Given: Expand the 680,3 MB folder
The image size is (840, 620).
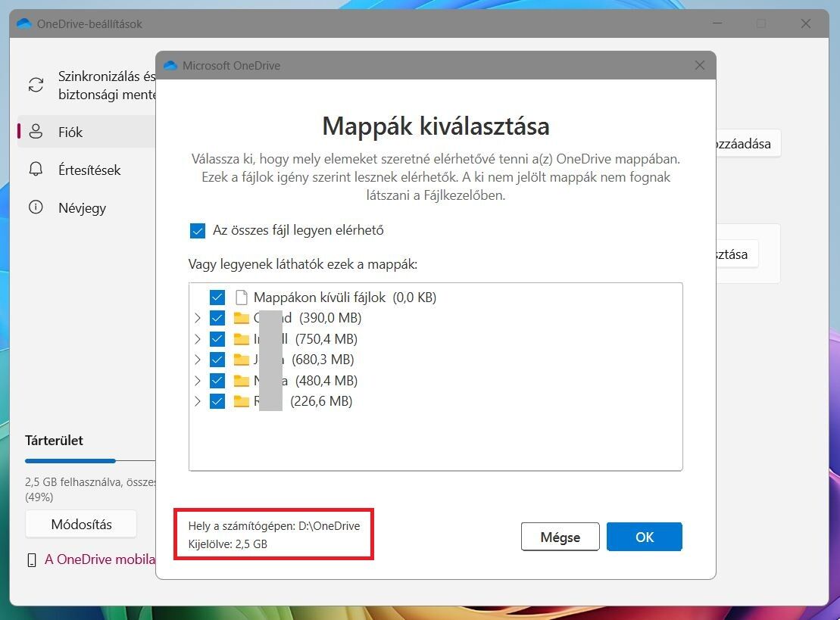Looking at the screenshot, I should (197, 360).
